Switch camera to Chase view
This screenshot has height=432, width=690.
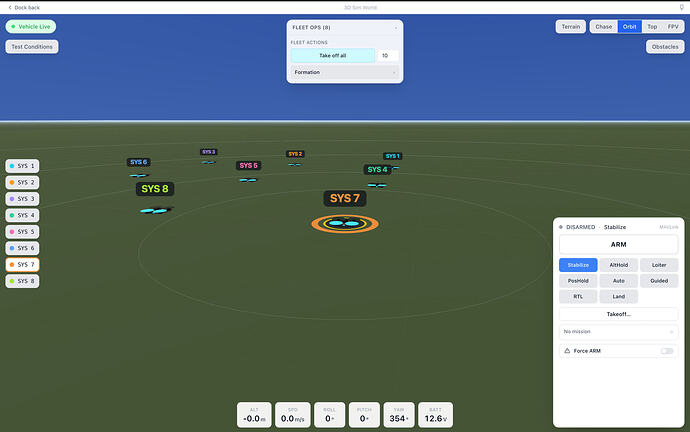(603, 27)
